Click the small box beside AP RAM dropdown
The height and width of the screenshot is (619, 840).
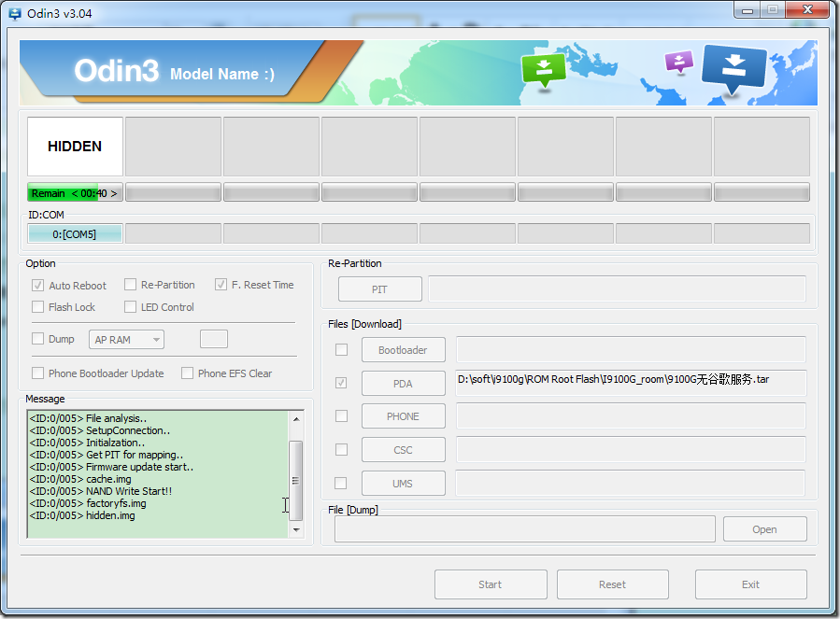[x=214, y=339]
